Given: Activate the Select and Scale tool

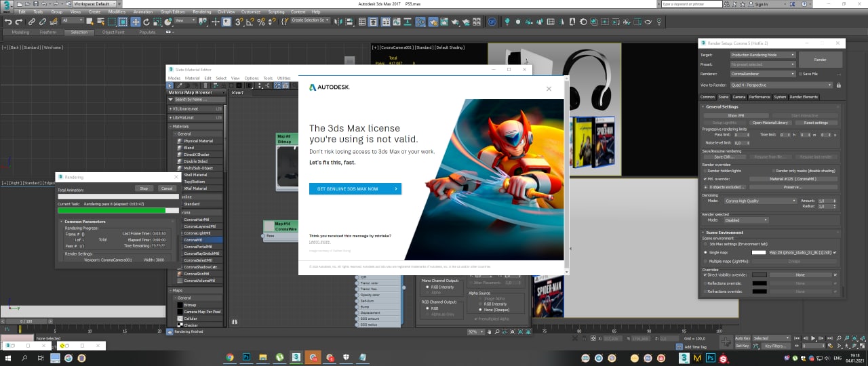Looking at the screenshot, I should click(157, 22).
